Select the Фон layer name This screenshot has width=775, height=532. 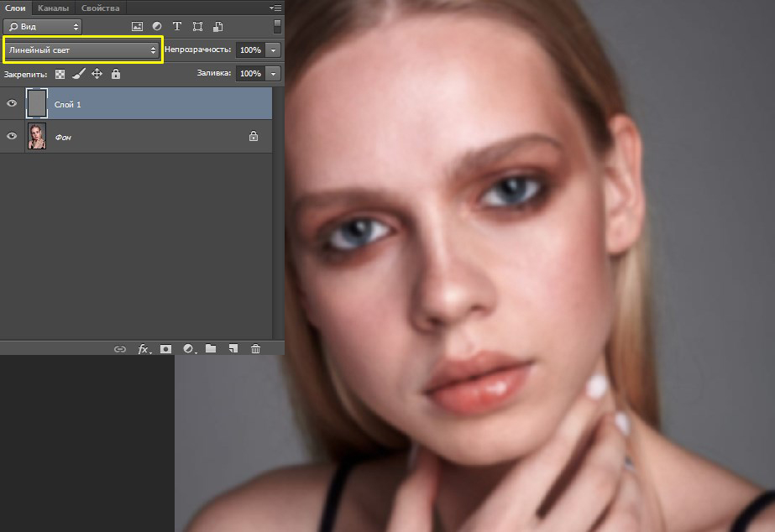tap(63, 138)
